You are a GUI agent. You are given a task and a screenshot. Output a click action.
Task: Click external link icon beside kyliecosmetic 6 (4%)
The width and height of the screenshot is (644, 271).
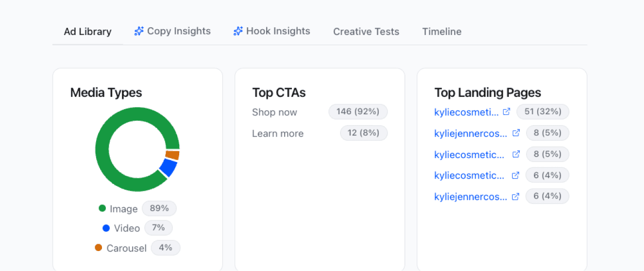coord(516,175)
